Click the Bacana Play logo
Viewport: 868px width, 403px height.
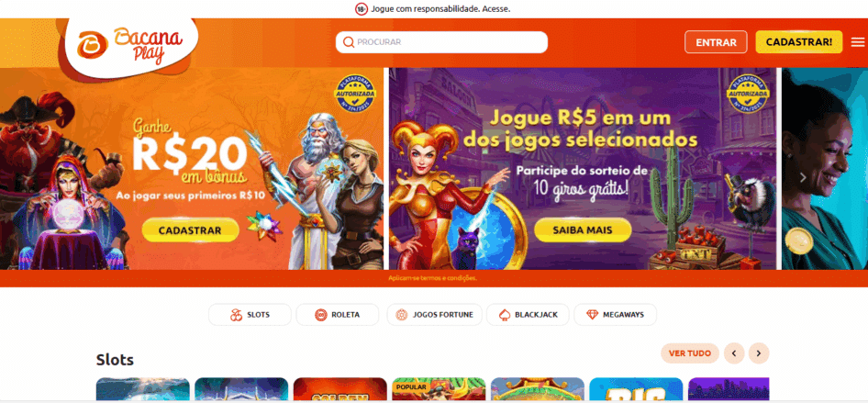coord(130,46)
